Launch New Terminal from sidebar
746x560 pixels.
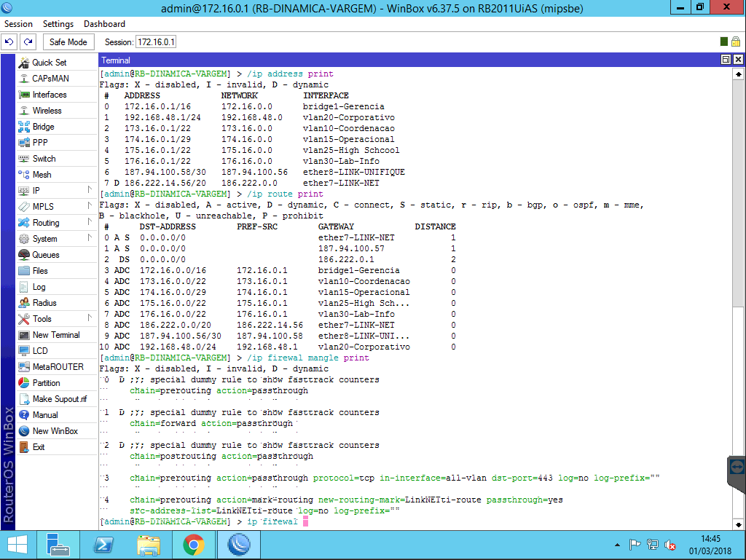[55, 335]
